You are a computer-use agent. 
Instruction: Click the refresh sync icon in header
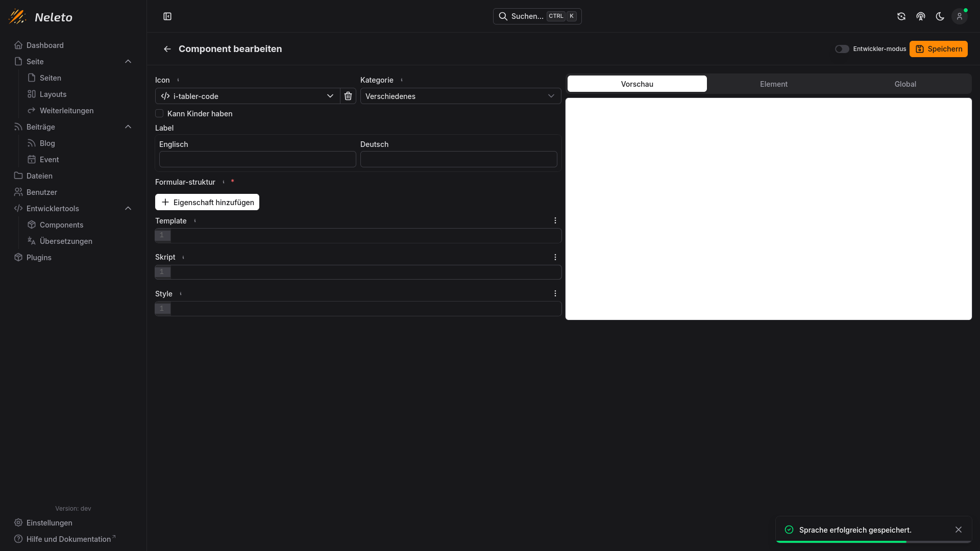901,16
